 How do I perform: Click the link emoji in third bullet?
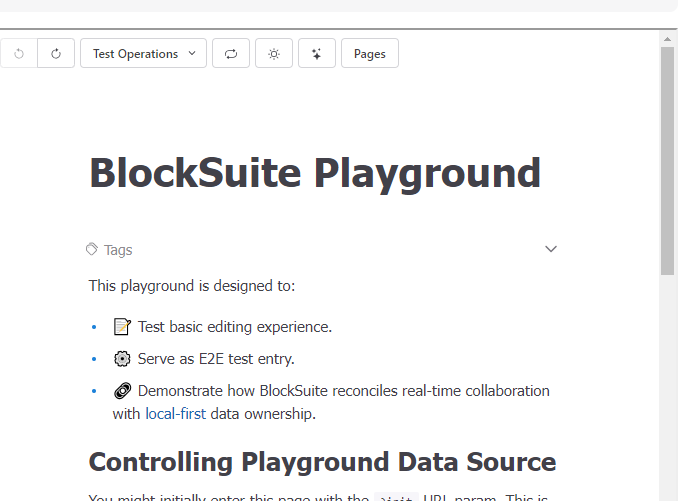click(122, 391)
